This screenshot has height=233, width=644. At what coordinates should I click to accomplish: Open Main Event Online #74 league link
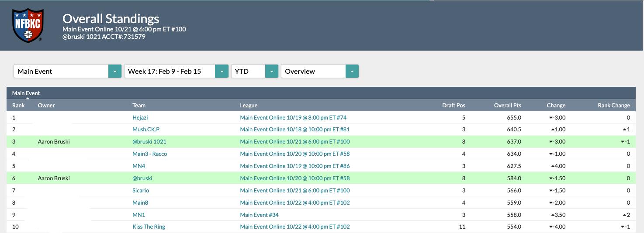click(293, 117)
